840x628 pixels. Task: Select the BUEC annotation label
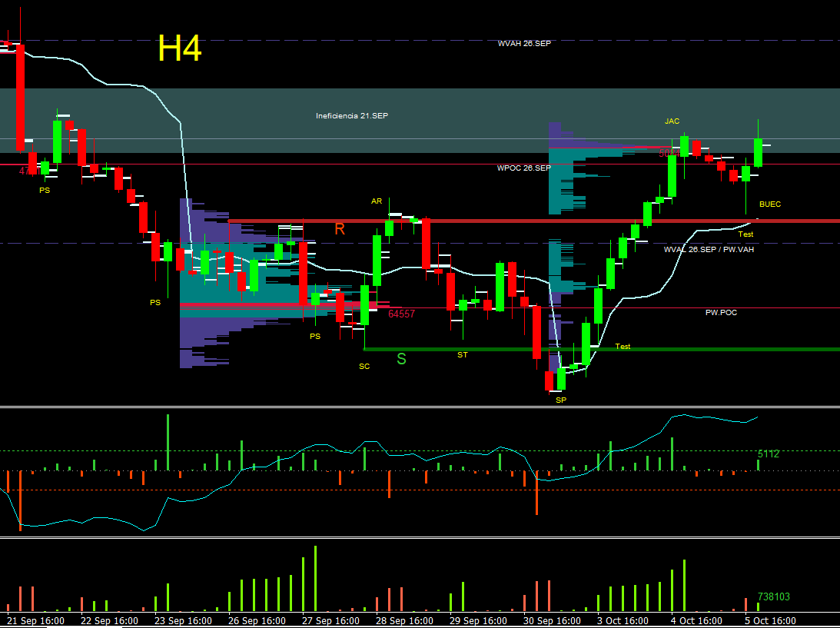point(770,204)
